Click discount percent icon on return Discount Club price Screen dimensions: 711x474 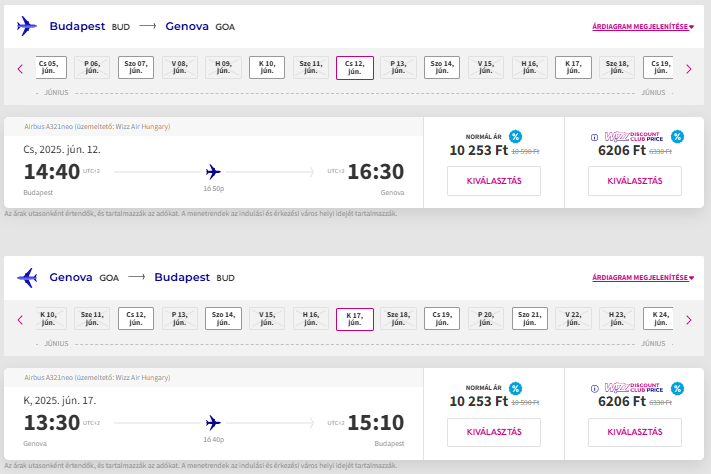coord(677,387)
